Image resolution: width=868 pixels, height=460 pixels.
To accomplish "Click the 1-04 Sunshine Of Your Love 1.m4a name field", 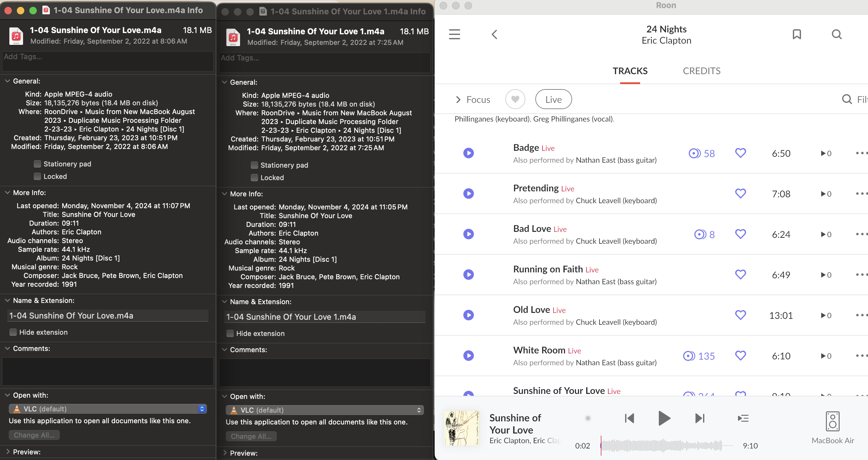I will click(324, 317).
